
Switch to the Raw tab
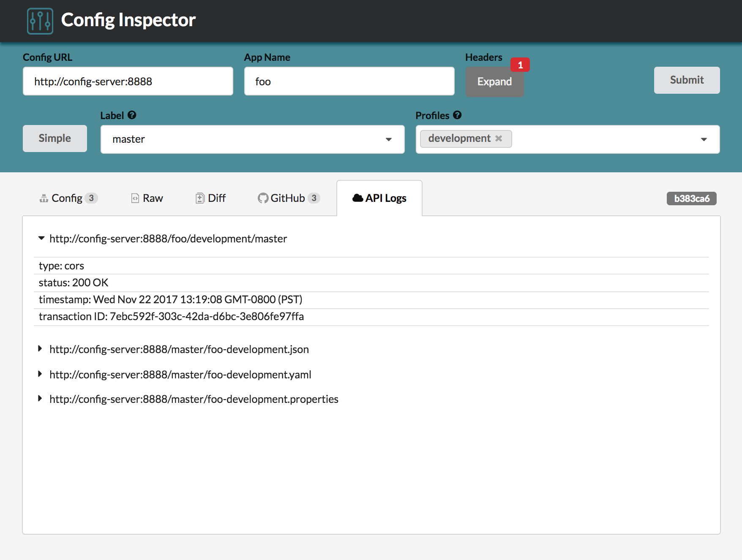pos(147,198)
